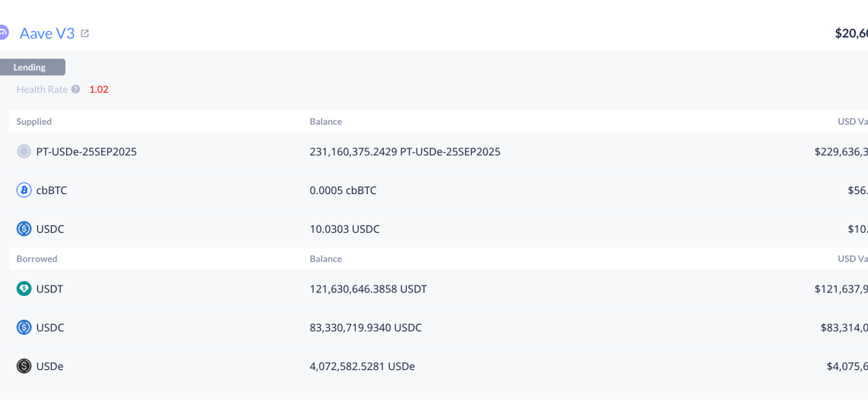Screen dimensions: 868x408
Task: Click the Supplied column header
Action: pyautogui.click(x=34, y=122)
